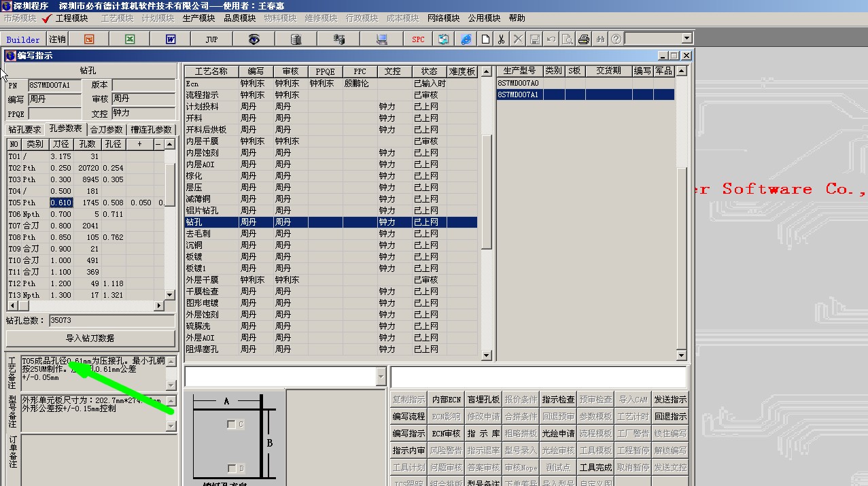Select the 内层蚀刻 row in process list

pos(331,152)
